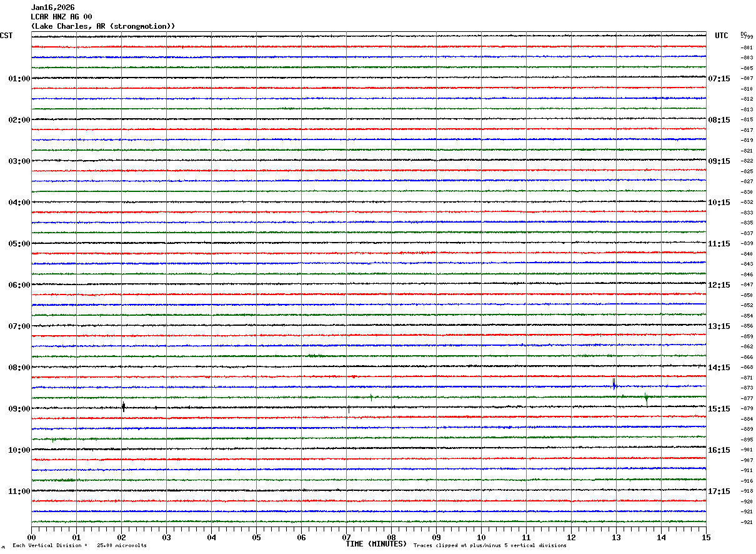Click the 11:00 CST time label
Screen dimensions: 756x554
coord(19,491)
